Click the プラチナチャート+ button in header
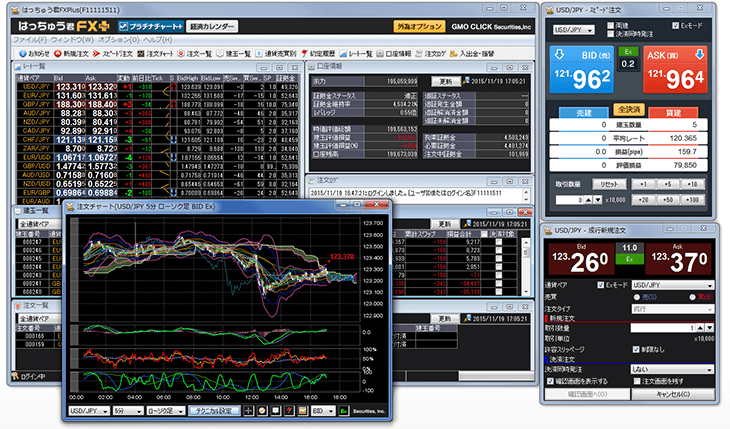 click(x=156, y=25)
